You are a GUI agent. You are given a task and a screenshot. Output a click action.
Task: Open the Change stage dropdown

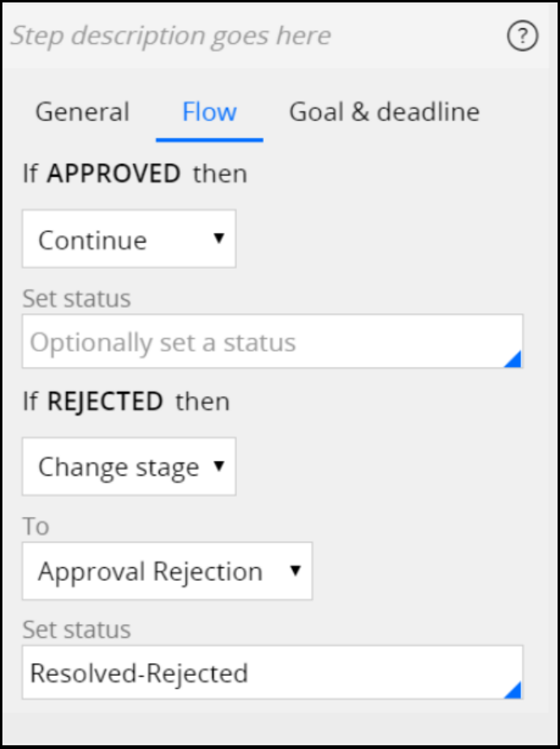(129, 467)
